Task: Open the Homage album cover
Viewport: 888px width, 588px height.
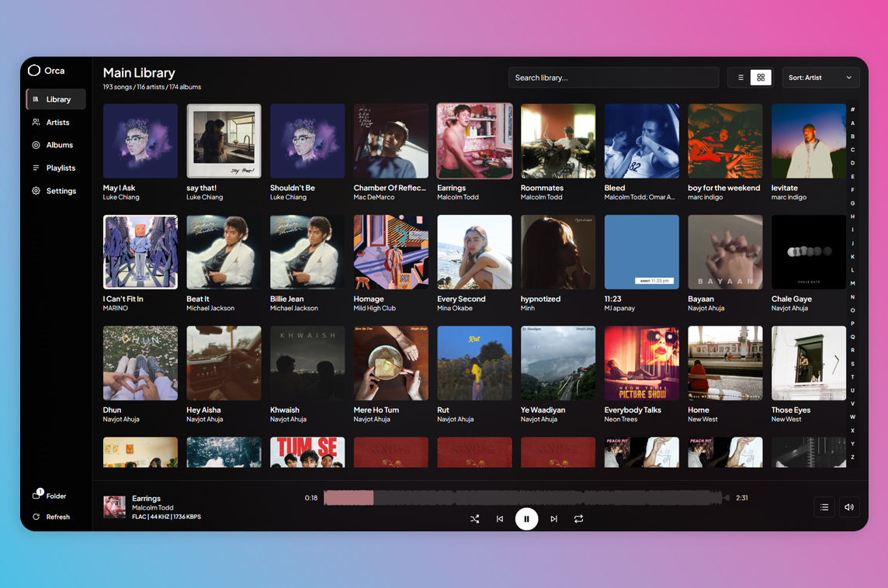Action: point(390,252)
